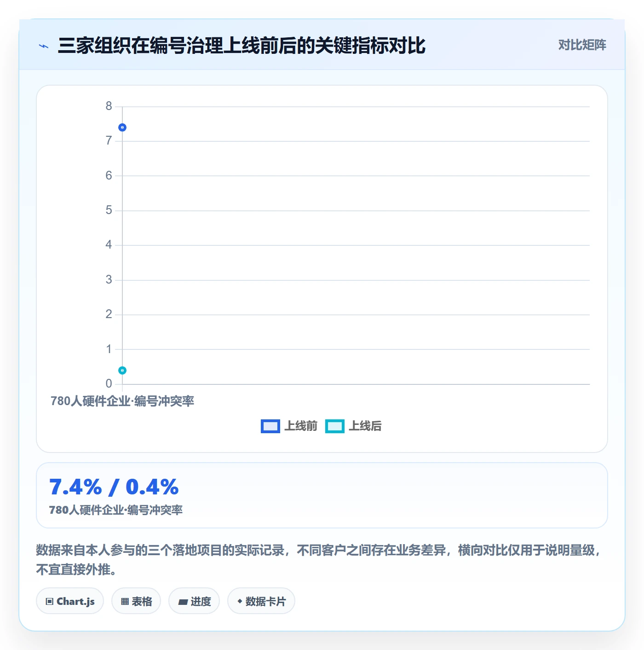Click the y-axis tick label 8
Image resolution: width=644 pixels, height=650 pixels.
click(109, 106)
